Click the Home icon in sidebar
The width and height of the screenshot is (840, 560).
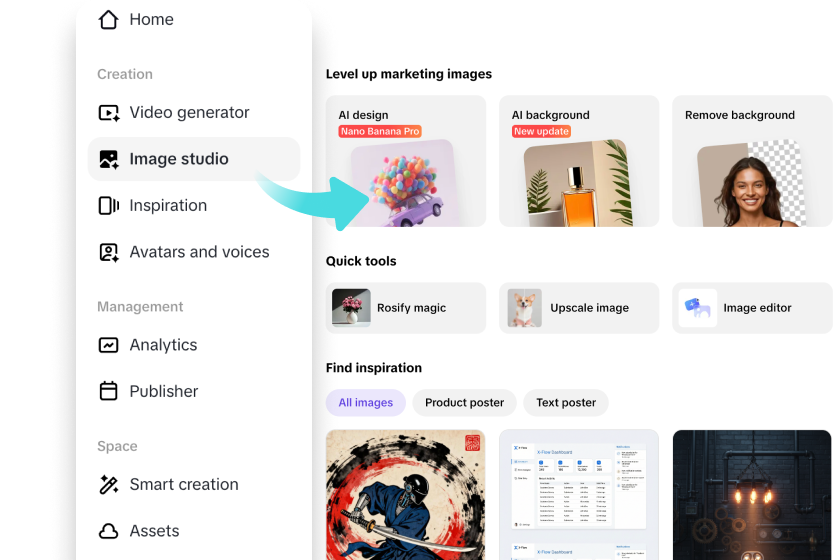pyautogui.click(x=109, y=20)
